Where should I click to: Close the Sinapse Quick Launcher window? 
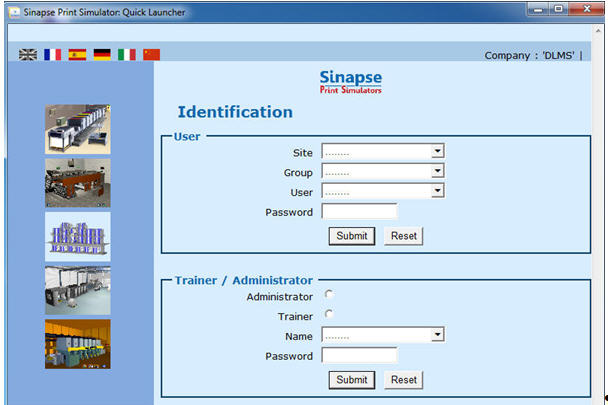(x=586, y=9)
